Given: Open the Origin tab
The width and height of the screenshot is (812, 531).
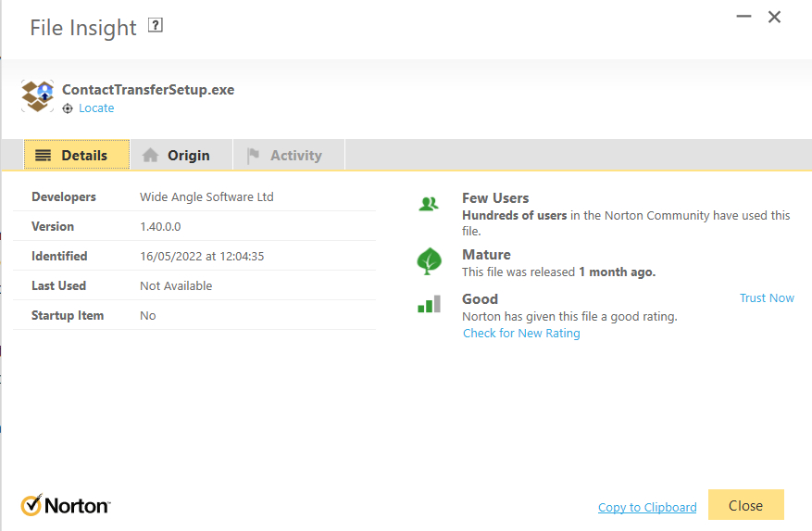Looking at the screenshot, I should (x=181, y=155).
